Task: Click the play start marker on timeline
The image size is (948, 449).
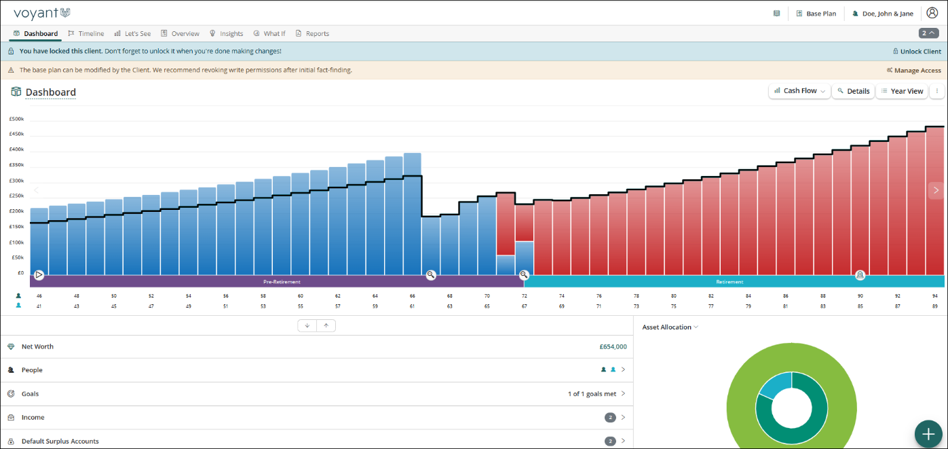Action: pyautogui.click(x=39, y=275)
